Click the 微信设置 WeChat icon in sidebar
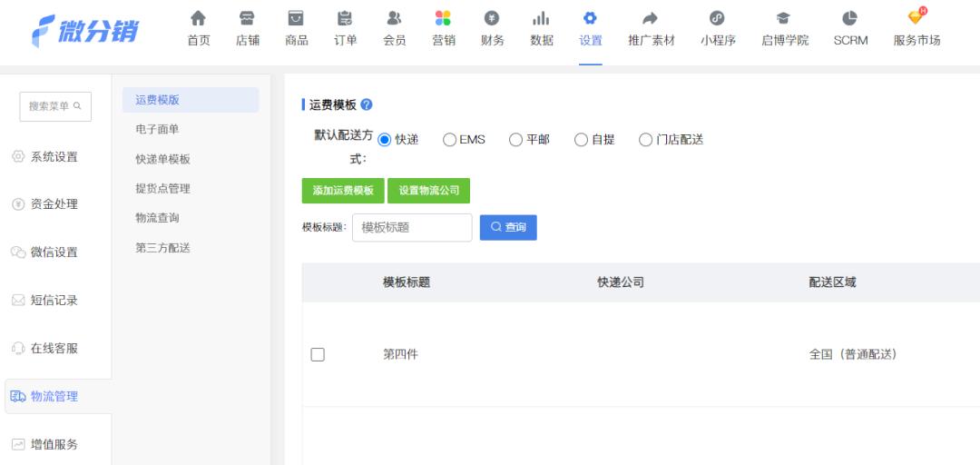 point(18,252)
